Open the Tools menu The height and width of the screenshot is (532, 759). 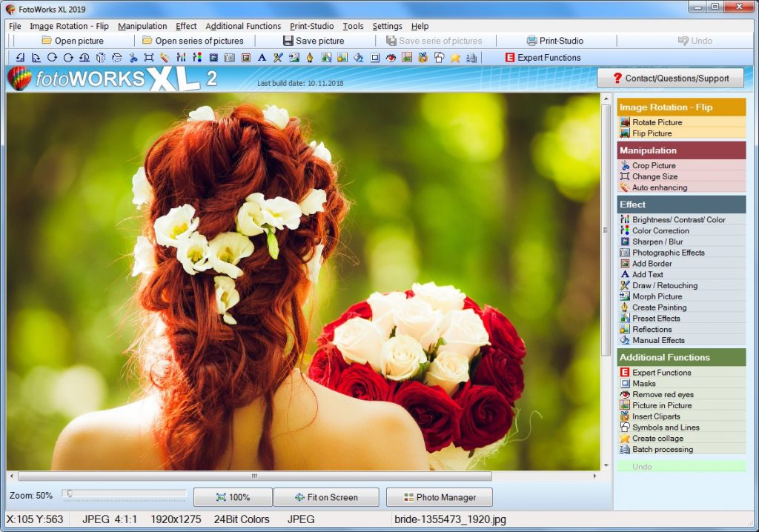[x=353, y=26]
